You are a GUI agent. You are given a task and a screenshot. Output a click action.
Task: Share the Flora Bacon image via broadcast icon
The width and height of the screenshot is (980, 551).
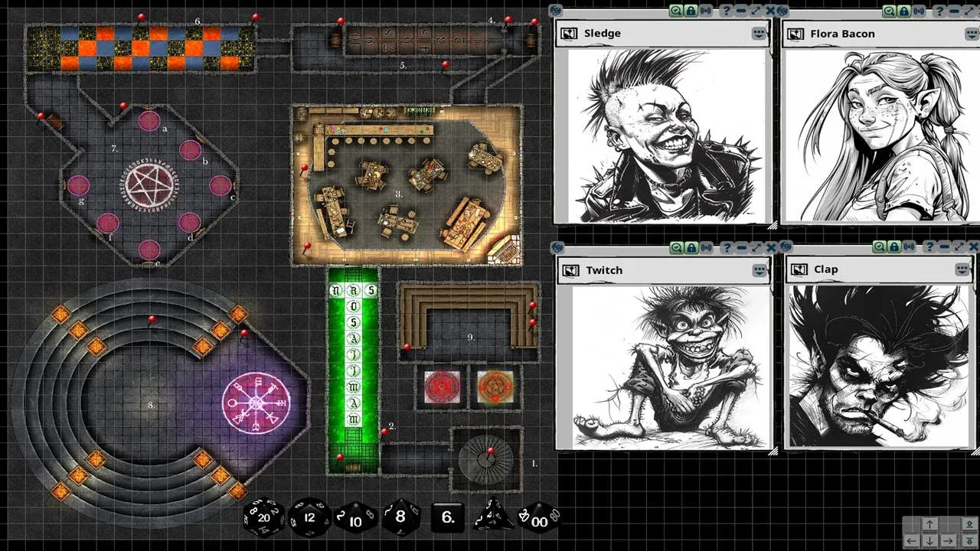tap(919, 11)
